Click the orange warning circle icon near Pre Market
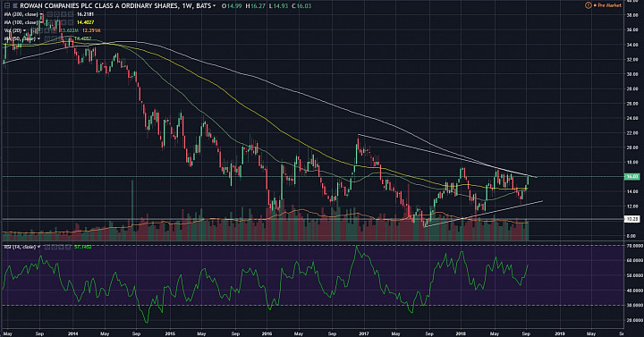 589,5
